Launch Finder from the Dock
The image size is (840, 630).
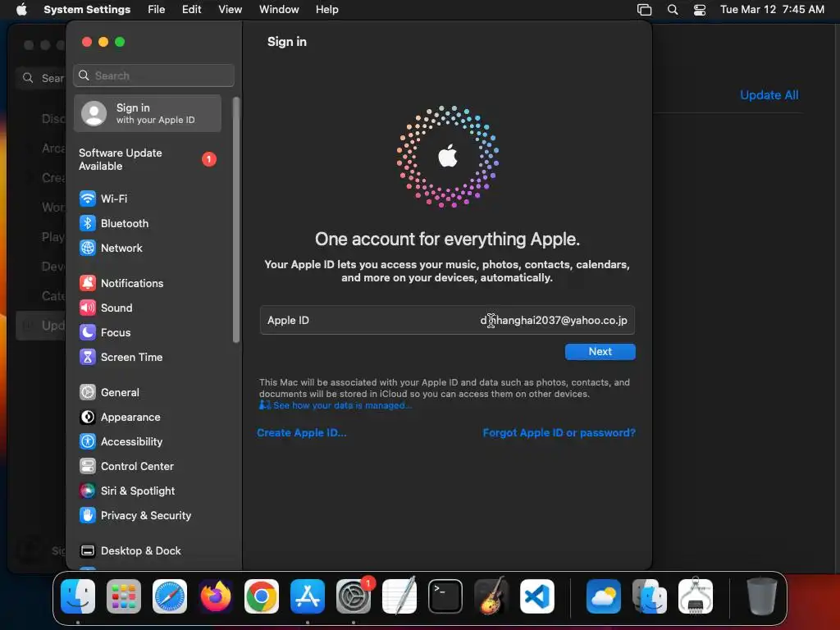[78, 596]
